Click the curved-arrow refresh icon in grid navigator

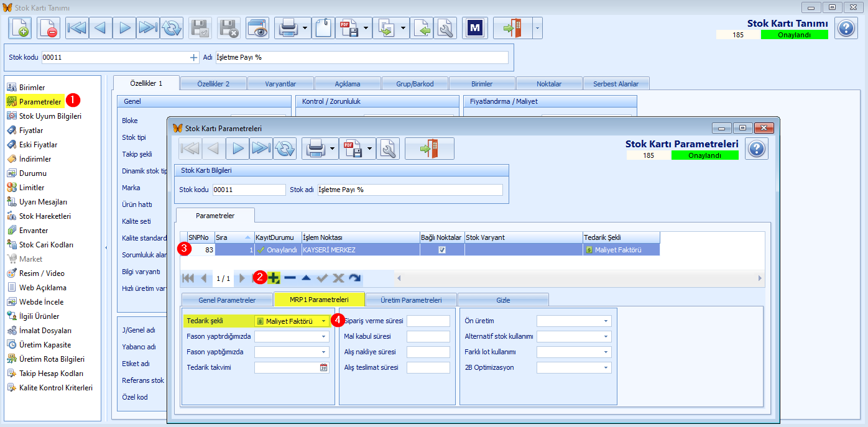pyautogui.click(x=354, y=278)
